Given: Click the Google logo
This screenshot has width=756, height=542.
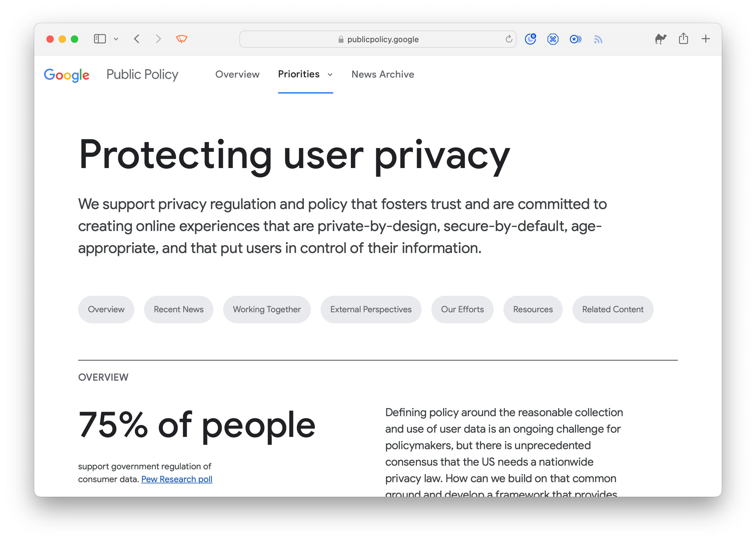Looking at the screenshot, I should point(67,75).
